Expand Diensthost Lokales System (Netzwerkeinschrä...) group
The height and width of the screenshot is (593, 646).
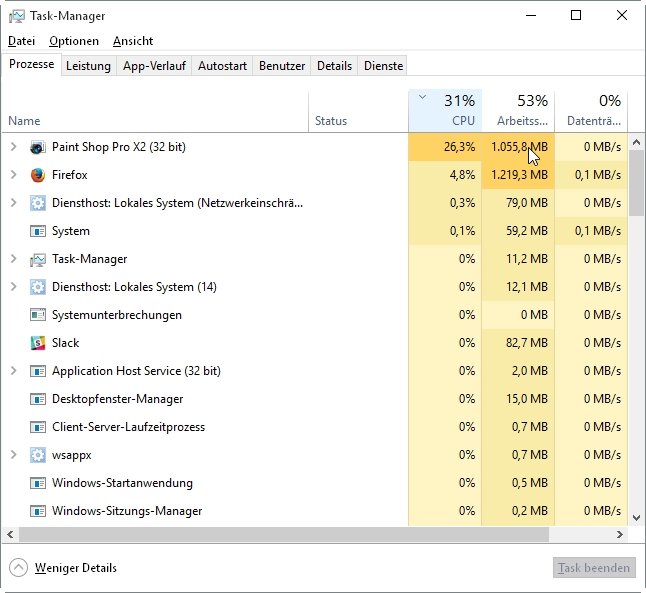tap(14, 203)
